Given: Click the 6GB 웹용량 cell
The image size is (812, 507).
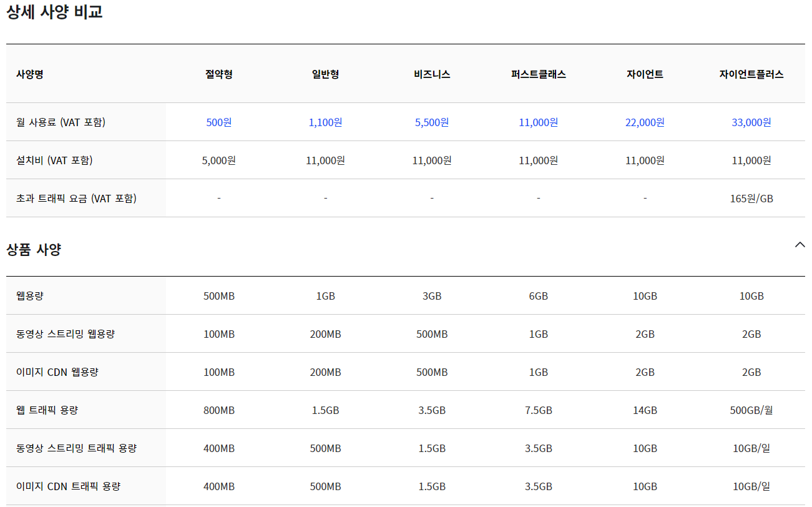Looking at the screenshot, I should click(x=539, y=296).
